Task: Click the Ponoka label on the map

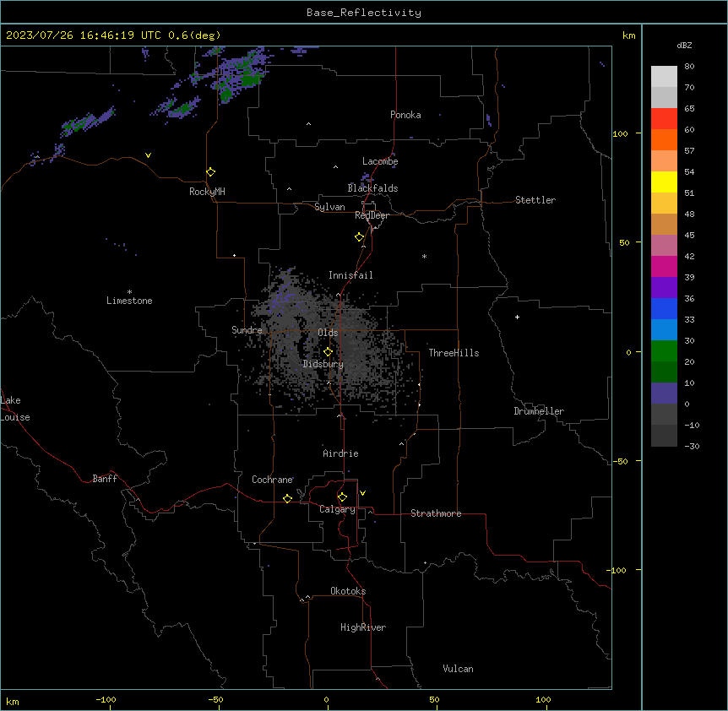Action: point(405,115)
